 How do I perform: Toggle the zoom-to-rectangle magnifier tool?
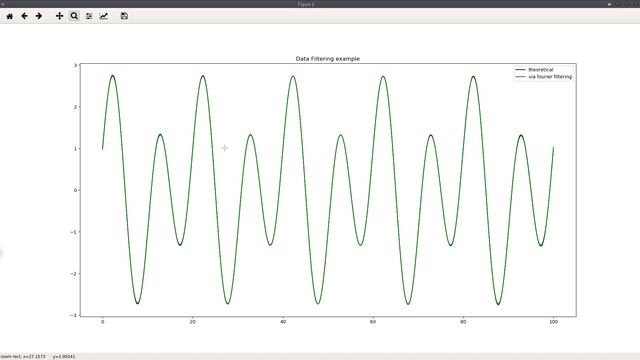tap(74, 16)
